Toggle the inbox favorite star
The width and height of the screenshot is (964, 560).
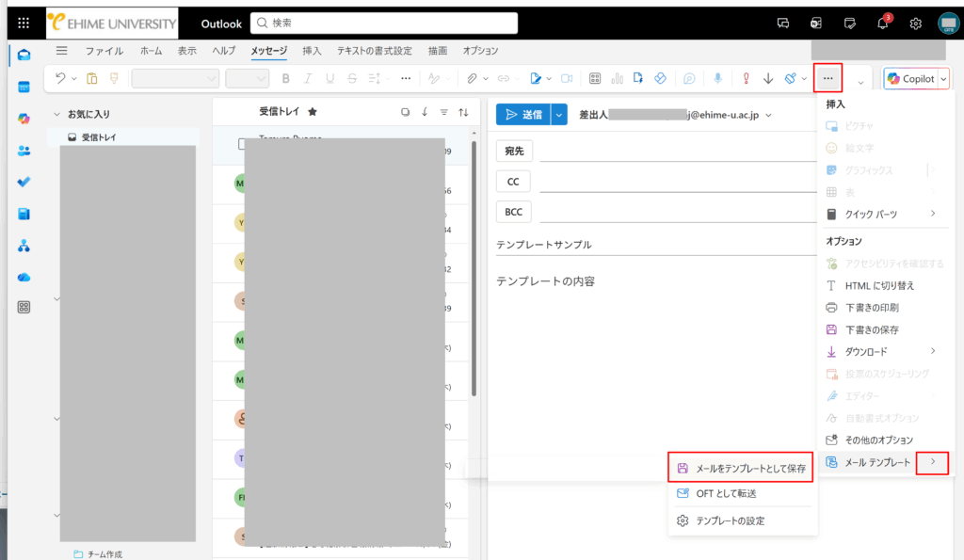coord(313,112)
